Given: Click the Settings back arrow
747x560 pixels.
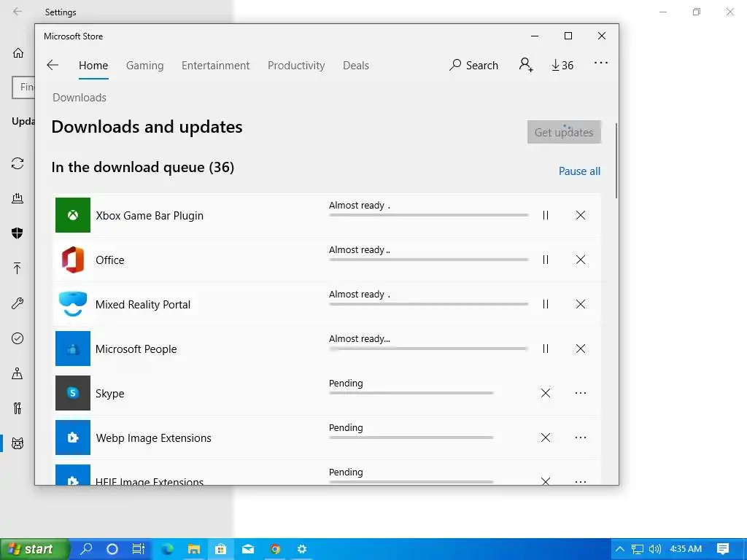Looking at the screenshot, I should (18, 12).
